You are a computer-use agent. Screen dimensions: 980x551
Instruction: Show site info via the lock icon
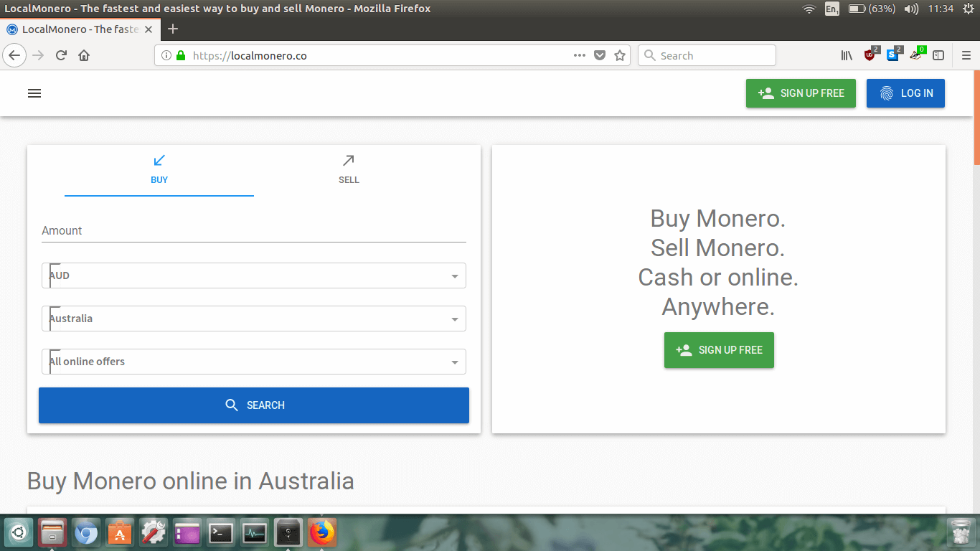180,55
